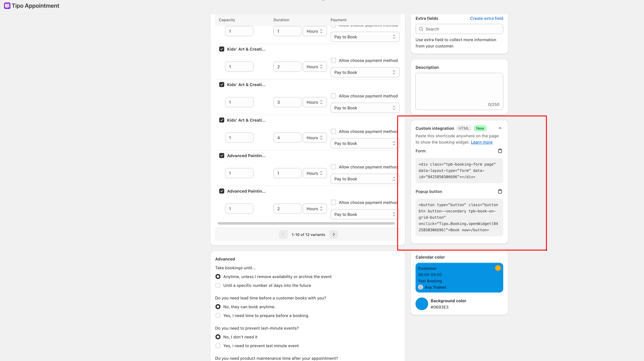
Task: Open the Learn more link
Action: [x=481, y=142]
